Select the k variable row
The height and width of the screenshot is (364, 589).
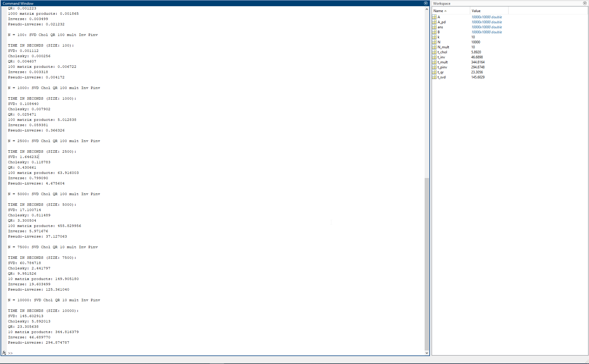coord(439,37)
